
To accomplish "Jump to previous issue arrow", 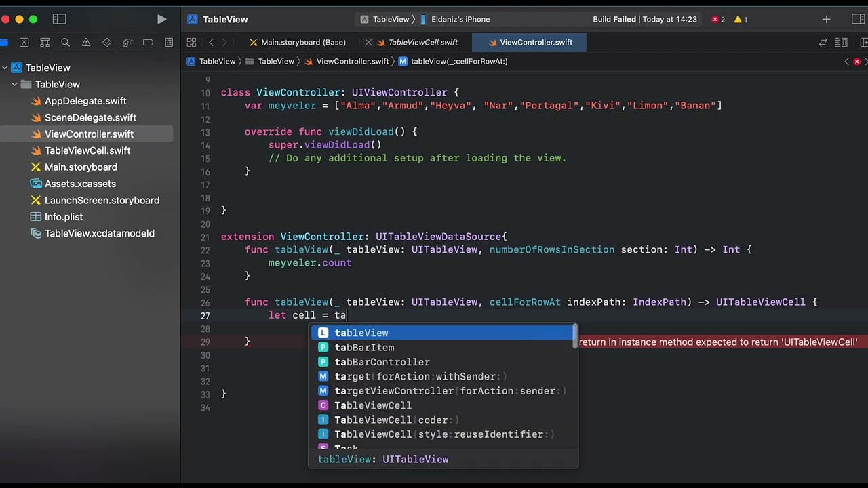I will 846,61.
